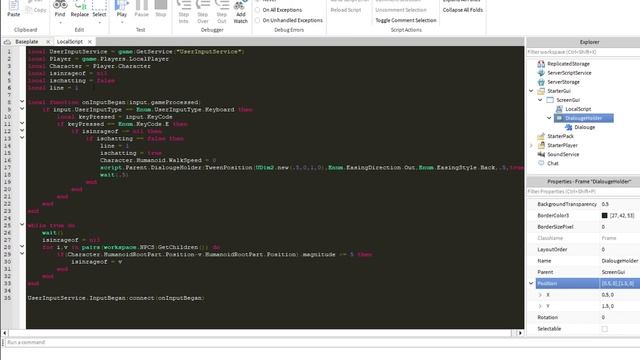The width and height of the screenshot is (640, 360).
Task: Click Collapse All Folds
Action: tap(462, 10)
